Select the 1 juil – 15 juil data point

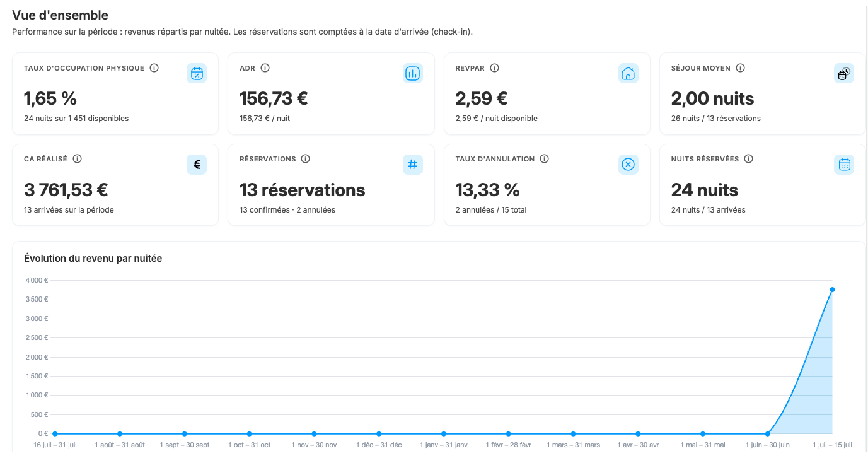[832, 290]
